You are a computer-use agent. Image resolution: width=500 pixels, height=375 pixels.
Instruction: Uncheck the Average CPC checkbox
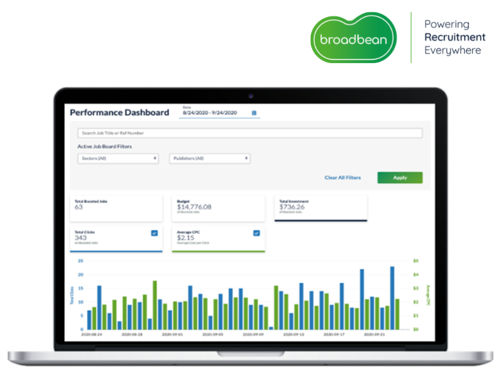(257, 233)
